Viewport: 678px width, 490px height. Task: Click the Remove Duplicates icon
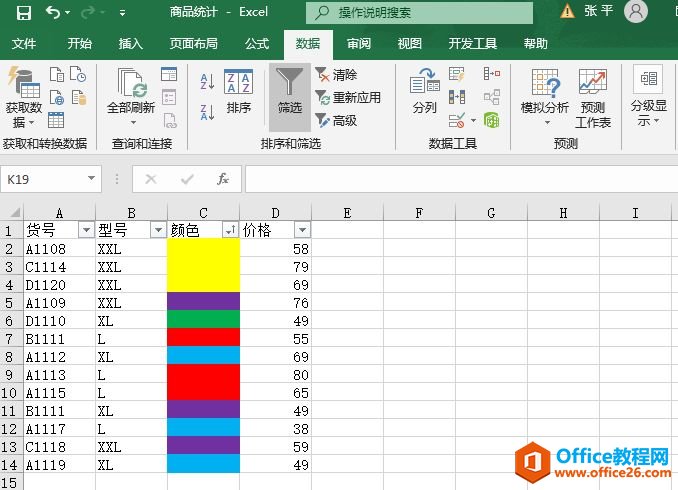(x=457, y=97)
